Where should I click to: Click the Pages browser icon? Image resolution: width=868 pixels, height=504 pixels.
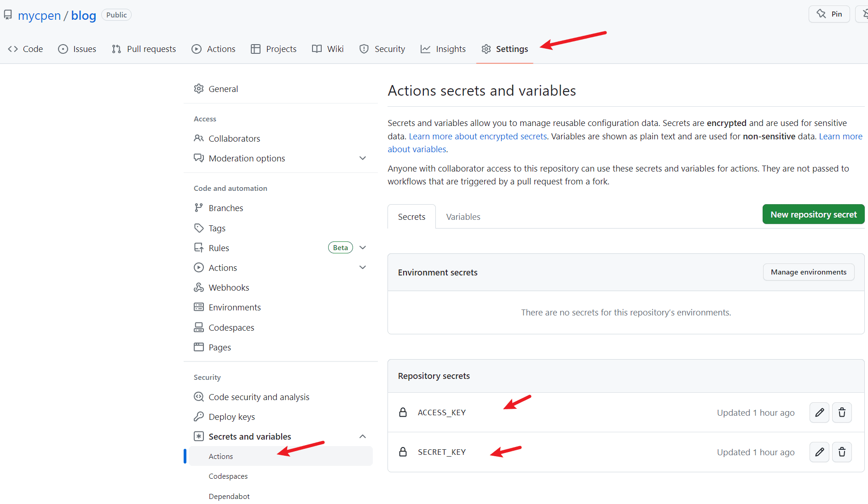pos(199,347)
